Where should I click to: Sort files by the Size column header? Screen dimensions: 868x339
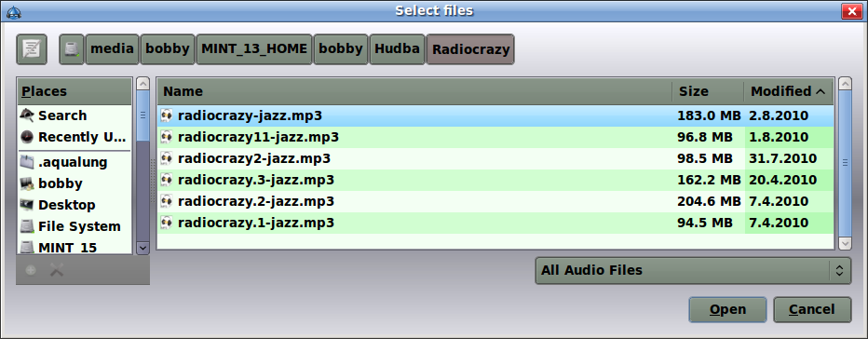(708, 91)
